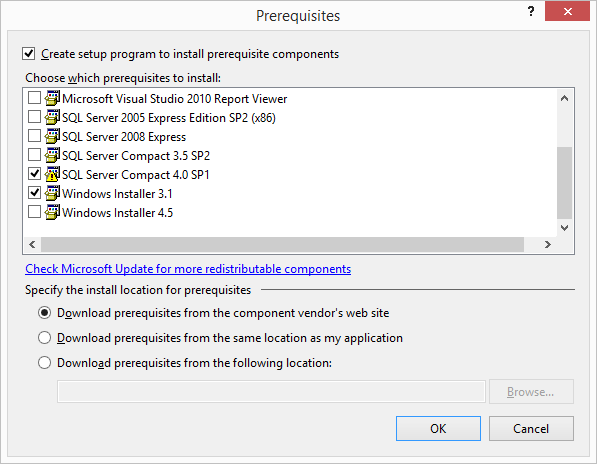Click the Windows Installer 3.1 package icon
Viewport: 597px width, 464px height.
click(x=52, y=193)
